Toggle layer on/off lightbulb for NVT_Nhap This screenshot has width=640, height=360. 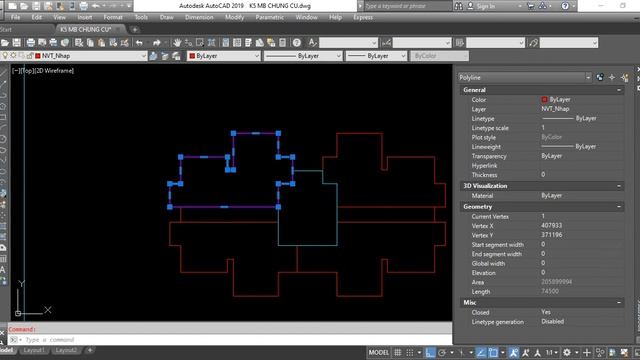click(x=5, y=56)
